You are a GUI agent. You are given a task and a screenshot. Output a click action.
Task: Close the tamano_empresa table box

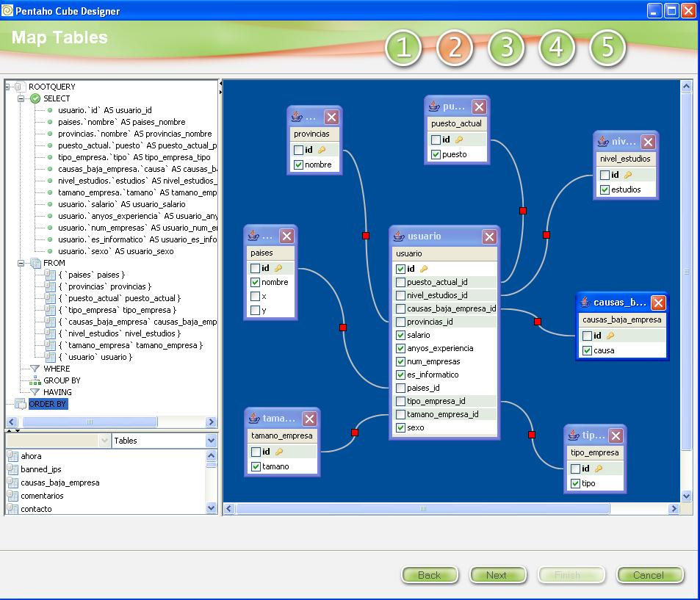tap(309, 419)
